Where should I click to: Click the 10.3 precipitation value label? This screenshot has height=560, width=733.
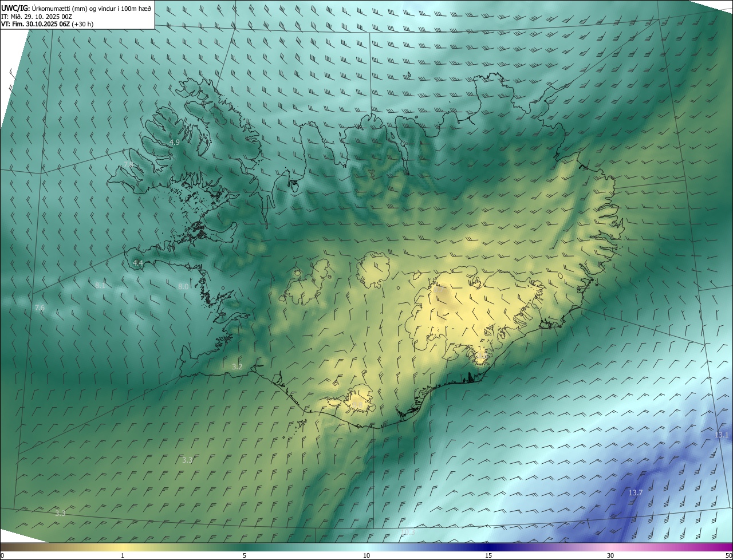click(407, 533)
